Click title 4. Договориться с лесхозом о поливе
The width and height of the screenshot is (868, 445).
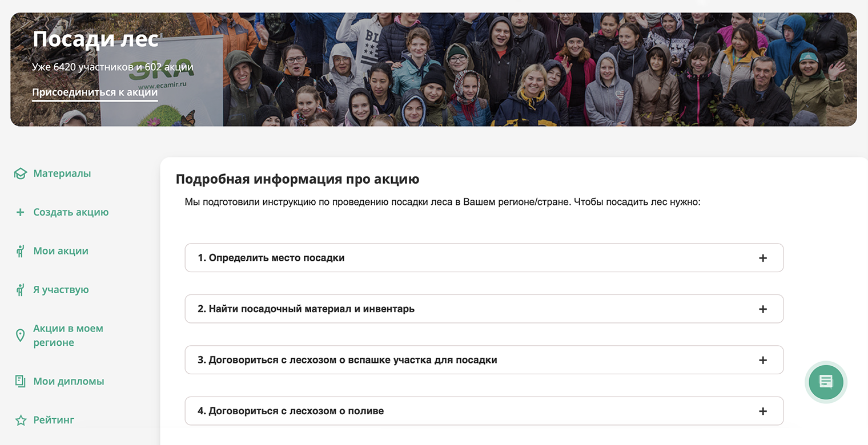291,411
